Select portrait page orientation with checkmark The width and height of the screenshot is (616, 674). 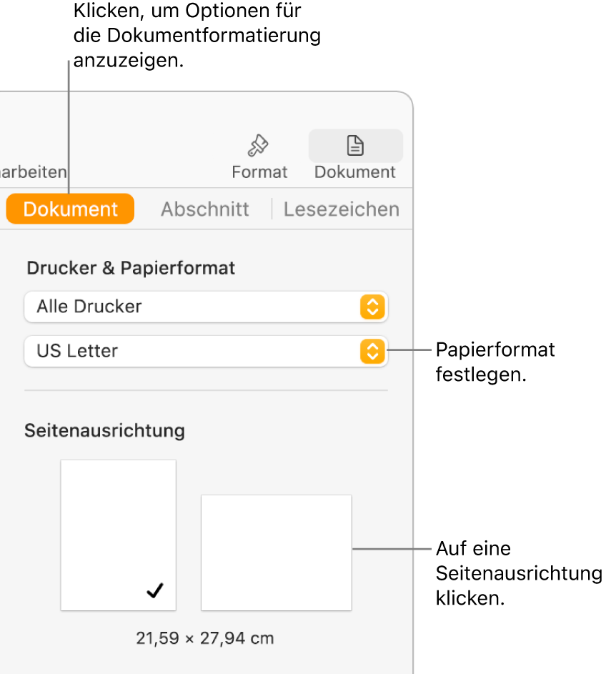click(x=118, y=535)
